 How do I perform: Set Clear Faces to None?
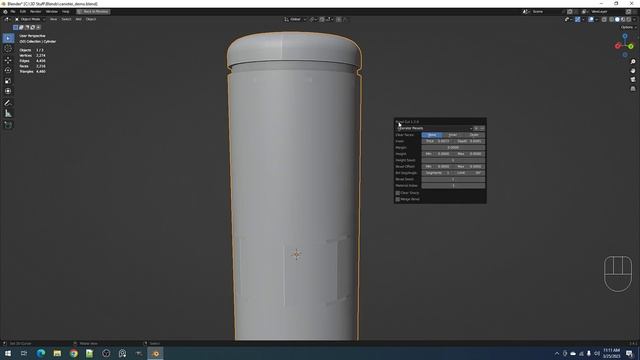click(432, 135)
